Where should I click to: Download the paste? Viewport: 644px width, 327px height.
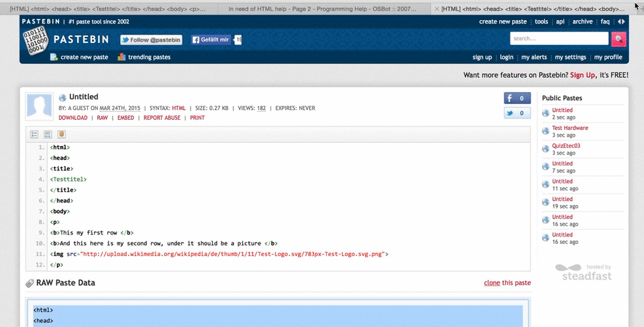[72, 118]
